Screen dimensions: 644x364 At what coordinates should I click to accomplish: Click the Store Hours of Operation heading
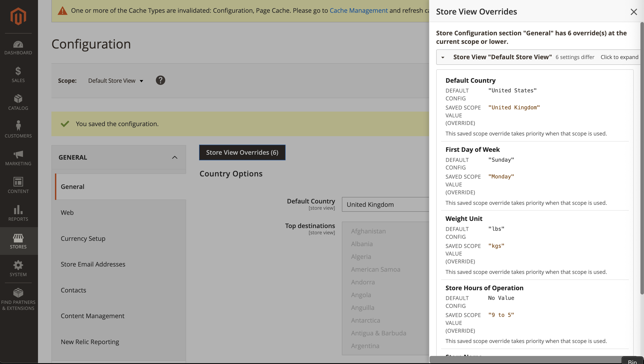point(484,288)
